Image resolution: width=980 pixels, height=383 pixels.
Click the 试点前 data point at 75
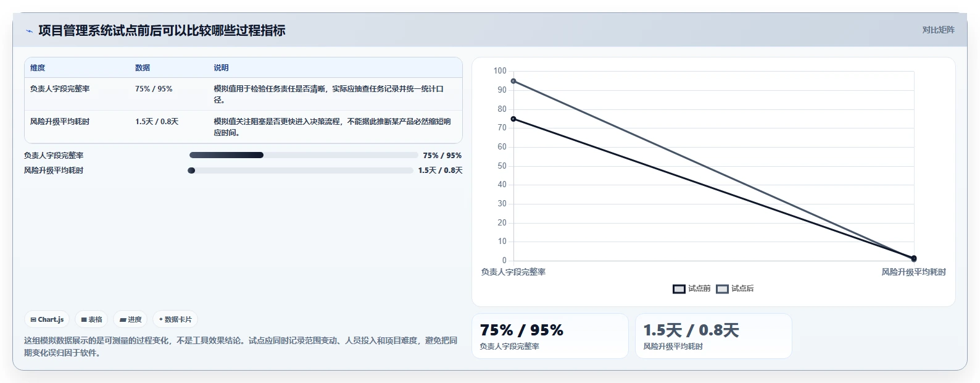[x=513, y=119]
